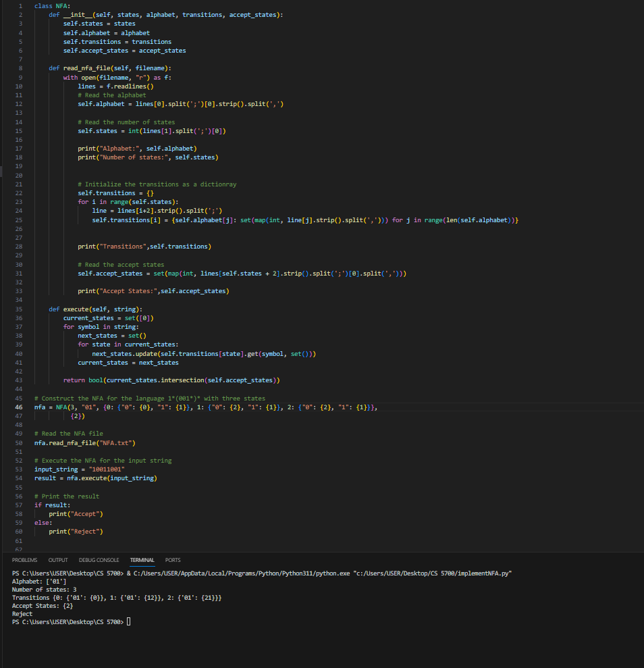Open the DEBUG CONSOLE panel

tap(99, 559)
